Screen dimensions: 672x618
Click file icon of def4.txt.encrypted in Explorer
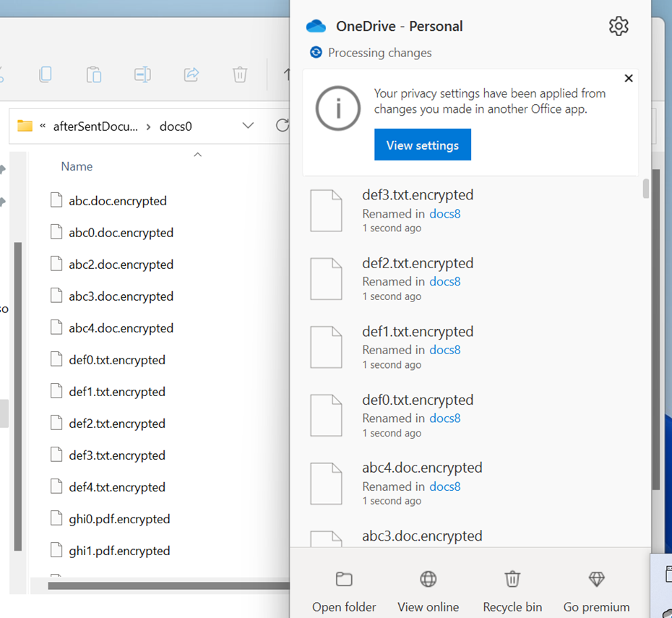(x=56, y=486)
